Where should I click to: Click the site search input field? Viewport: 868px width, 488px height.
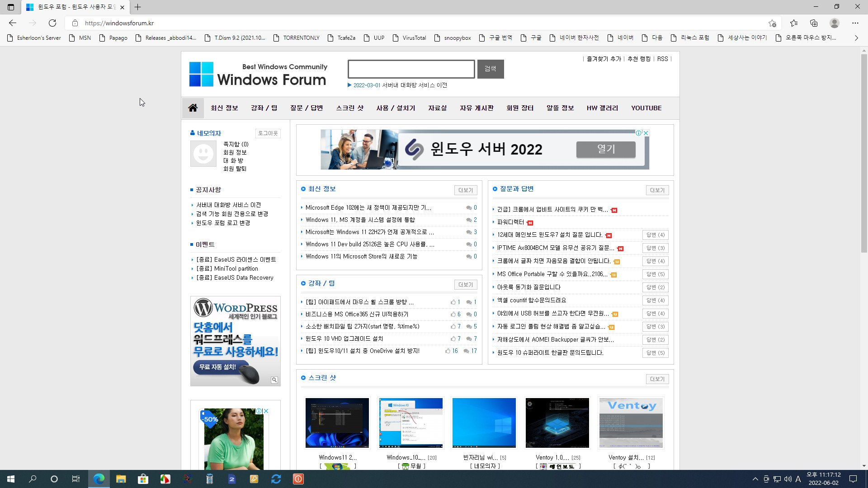(411, 69)
